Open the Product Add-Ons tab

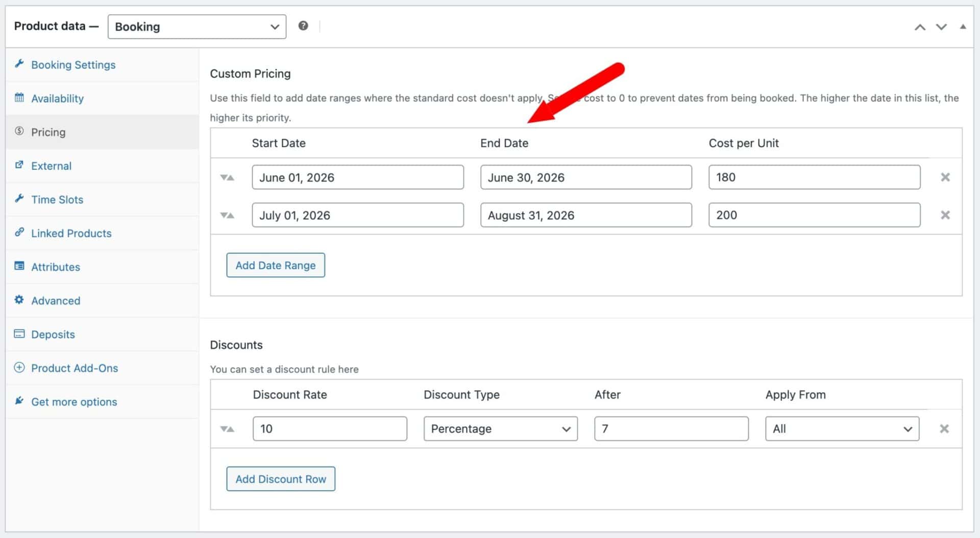102,368
